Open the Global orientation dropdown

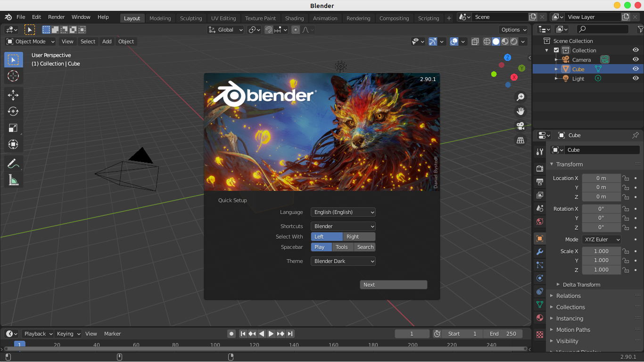(226, 30)
